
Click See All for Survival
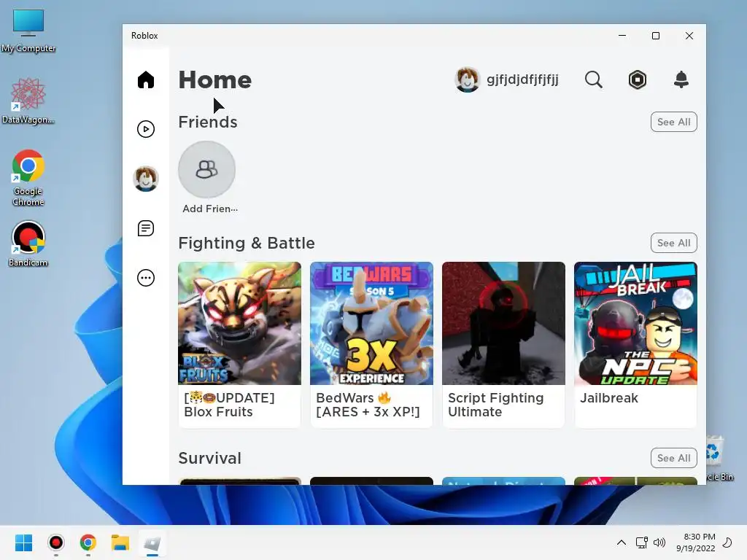(673, 458)
